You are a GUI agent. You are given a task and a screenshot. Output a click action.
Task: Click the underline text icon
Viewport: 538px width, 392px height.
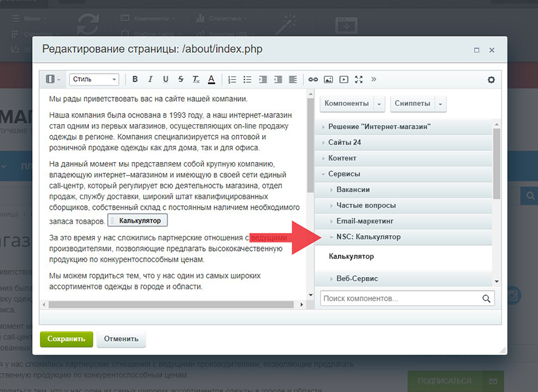coord(165,80)
